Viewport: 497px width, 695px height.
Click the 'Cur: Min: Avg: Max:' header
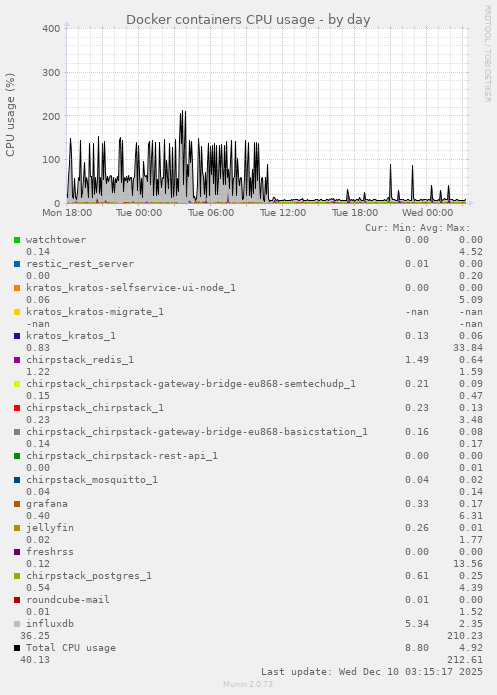tap(417, 228)
